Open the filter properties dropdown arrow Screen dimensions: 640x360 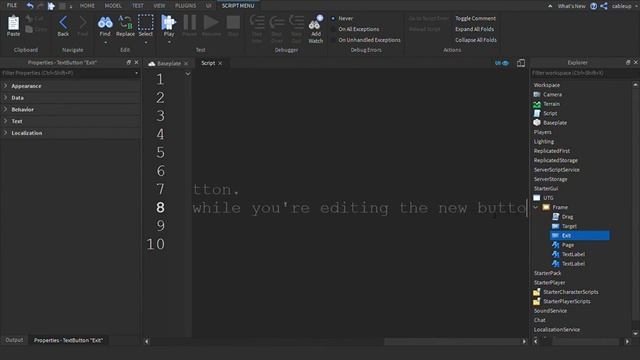[136, 73]
